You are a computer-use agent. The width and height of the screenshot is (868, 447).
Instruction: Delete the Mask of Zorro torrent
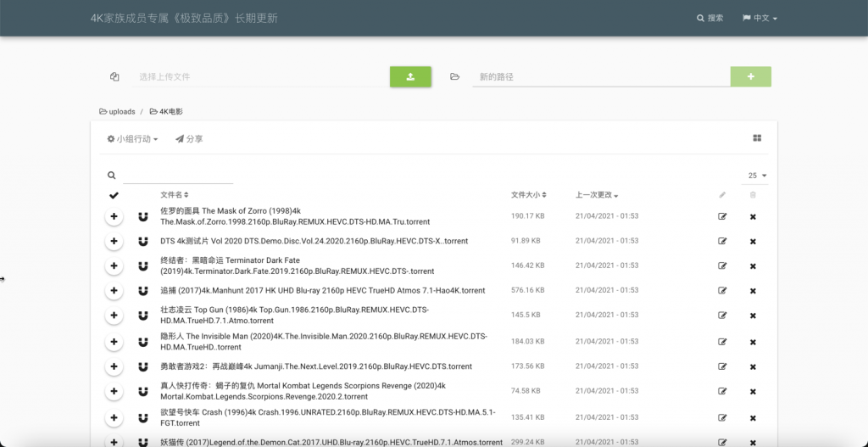tap(753, 216)
